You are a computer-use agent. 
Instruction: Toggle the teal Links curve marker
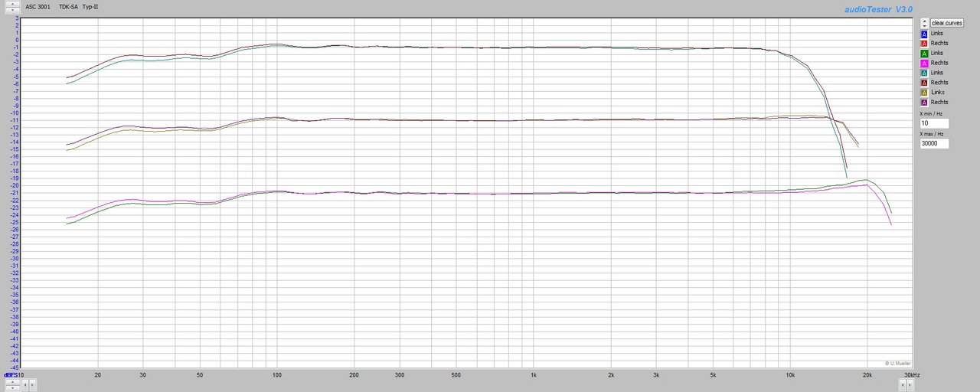tap(924, 73)
